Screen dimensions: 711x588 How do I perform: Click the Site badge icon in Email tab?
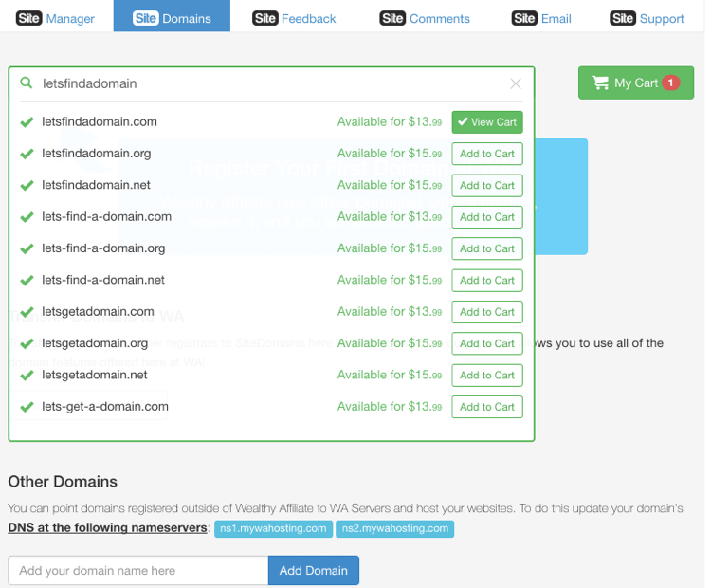524,18
